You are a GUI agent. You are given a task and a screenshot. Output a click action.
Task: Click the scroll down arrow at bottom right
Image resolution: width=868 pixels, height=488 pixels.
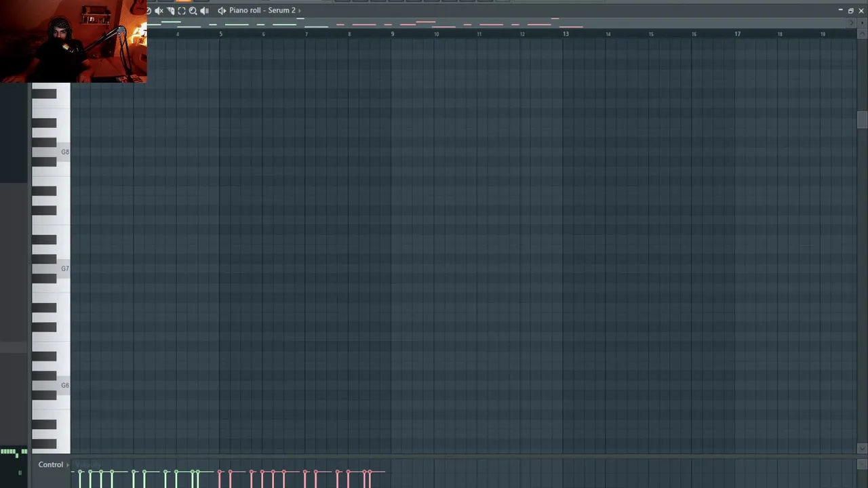click(x=862, y=448)
